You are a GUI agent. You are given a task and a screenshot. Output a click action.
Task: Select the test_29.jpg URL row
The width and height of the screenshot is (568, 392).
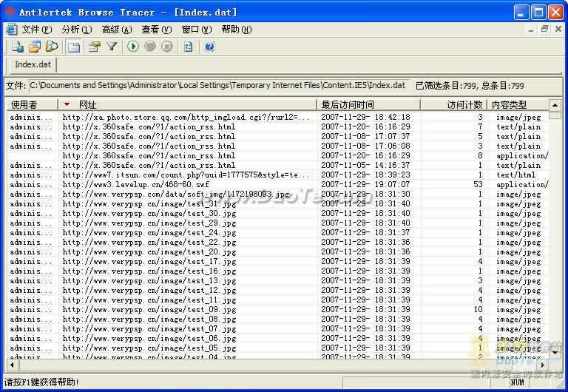coord(277,223)
